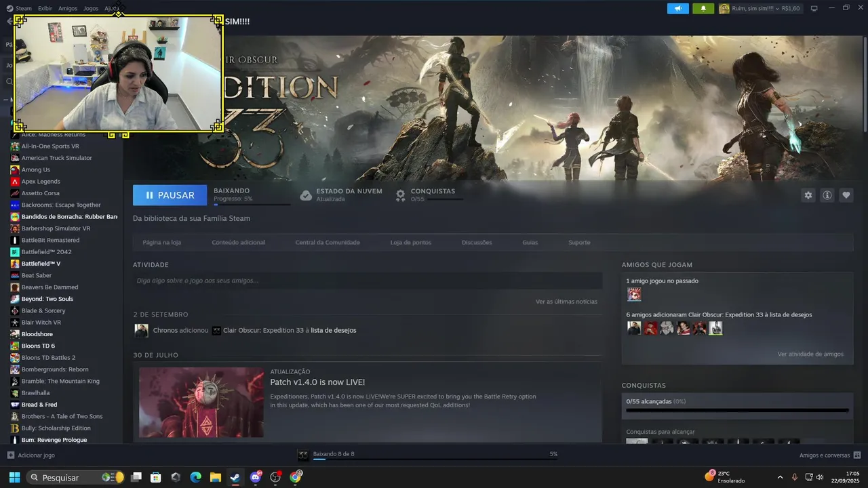Open lista de desejos link

pos(334,331)
